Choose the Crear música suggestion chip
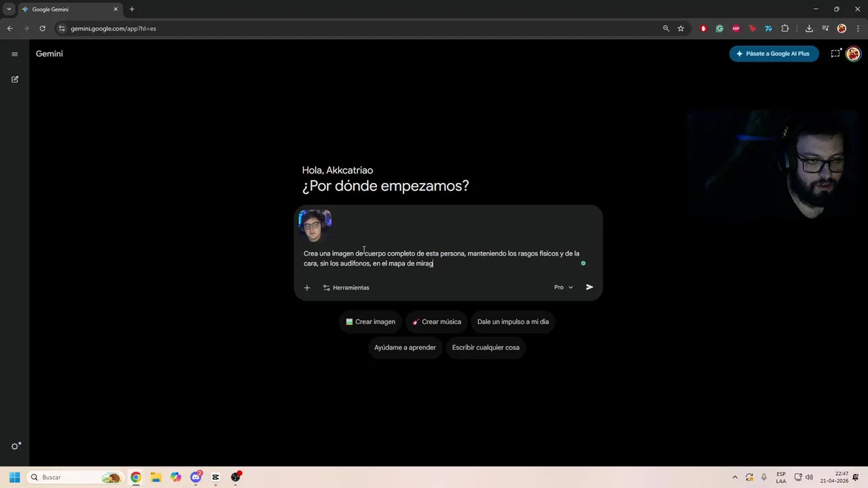The image size is (868, 488). pyautogui.click(x=437, y=322)
